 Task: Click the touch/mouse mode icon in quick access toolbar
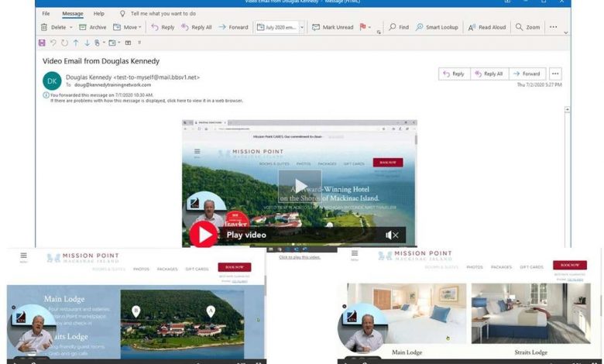[97, 43]
